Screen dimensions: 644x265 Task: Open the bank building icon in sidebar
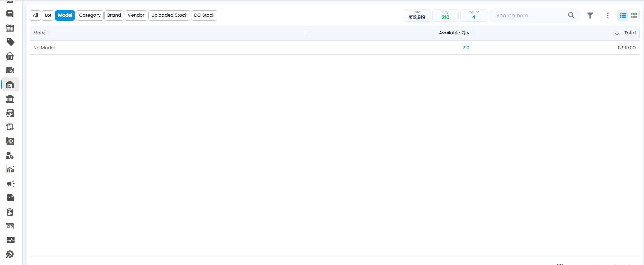coord(10,99)
